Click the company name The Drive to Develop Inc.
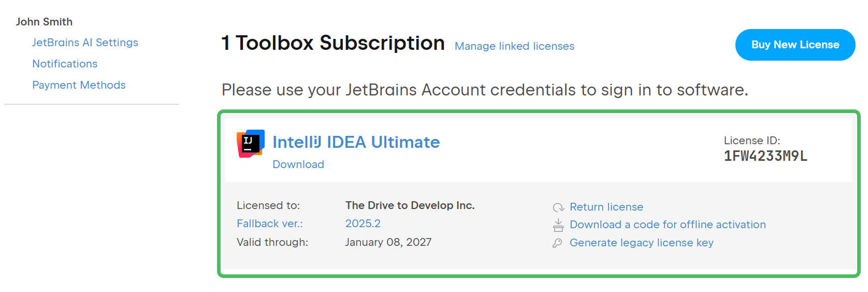This screenshot has width=868, height=292. [x=410, y=205]
